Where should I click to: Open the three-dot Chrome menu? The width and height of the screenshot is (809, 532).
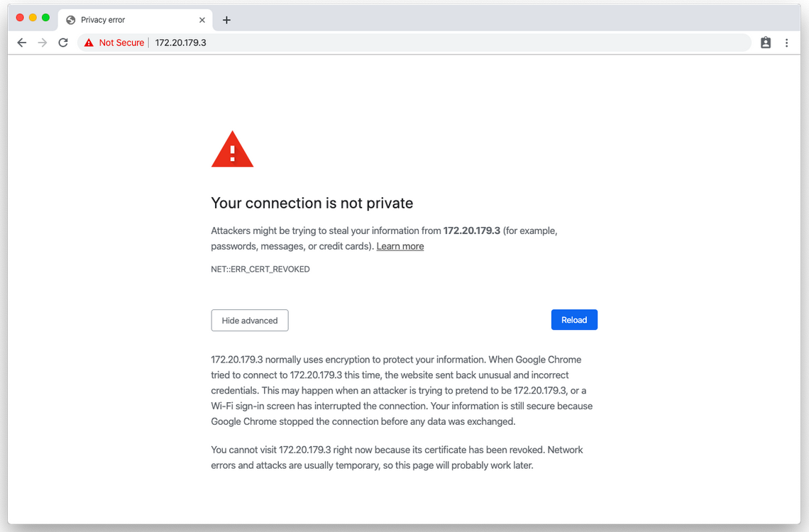(786, 43)
